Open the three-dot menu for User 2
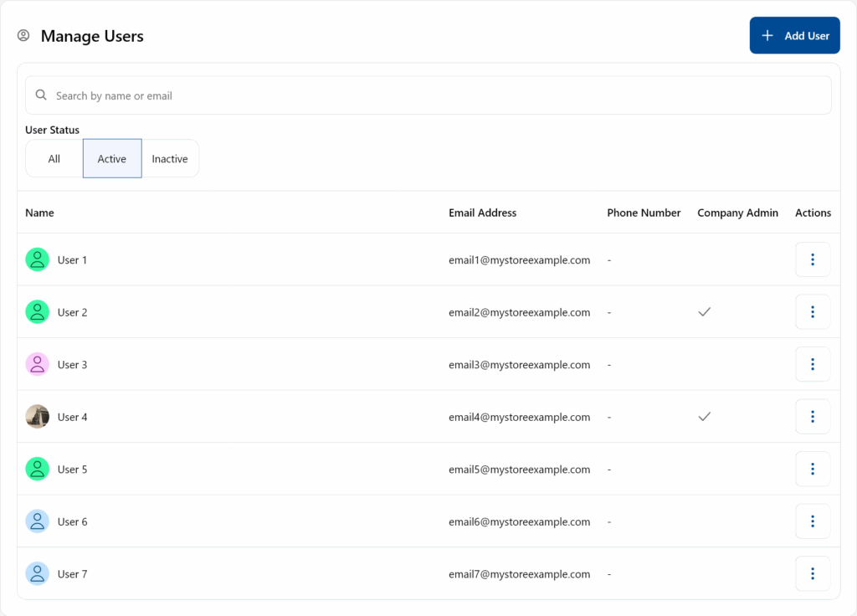 click(x=812, y=312)
